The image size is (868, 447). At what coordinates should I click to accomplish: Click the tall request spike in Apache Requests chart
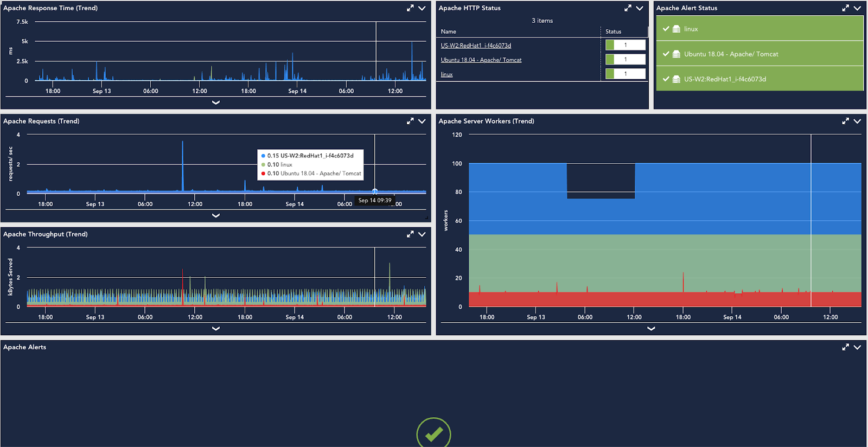[182, 165]
